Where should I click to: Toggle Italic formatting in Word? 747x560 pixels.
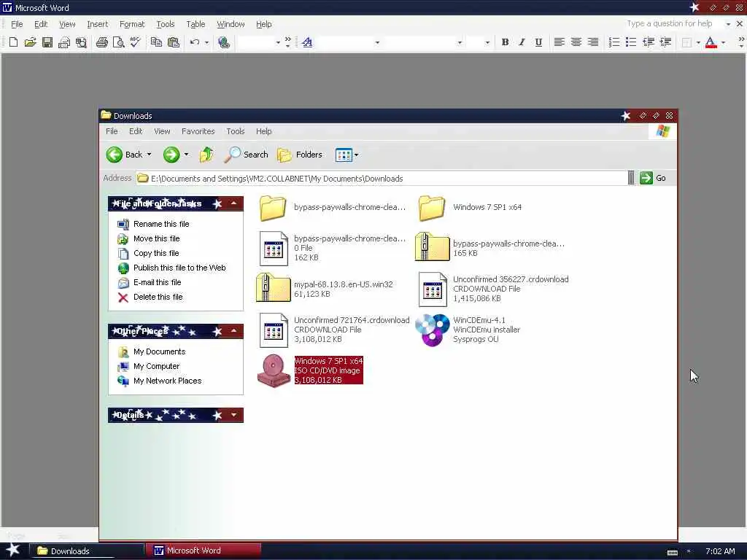pos(522,42)
